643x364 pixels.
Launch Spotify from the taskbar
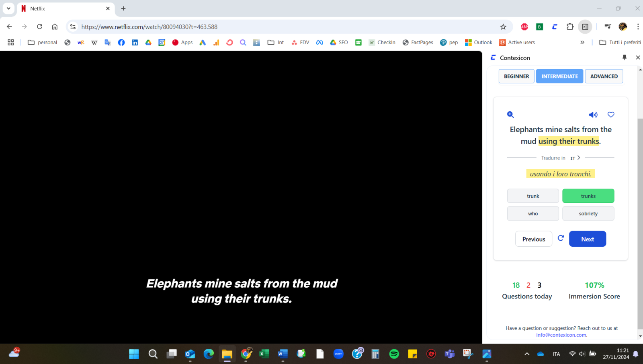coord(394,354)
